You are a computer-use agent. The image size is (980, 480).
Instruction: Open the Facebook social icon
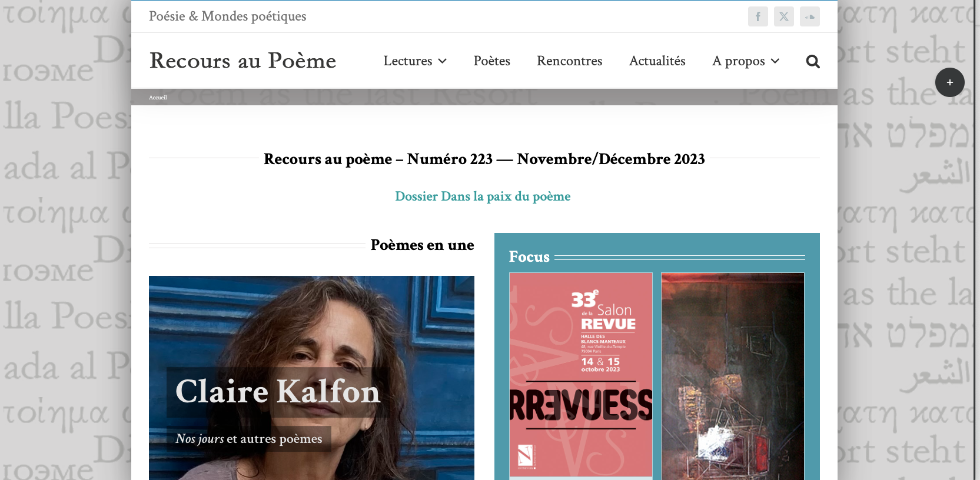coord(758,16)
